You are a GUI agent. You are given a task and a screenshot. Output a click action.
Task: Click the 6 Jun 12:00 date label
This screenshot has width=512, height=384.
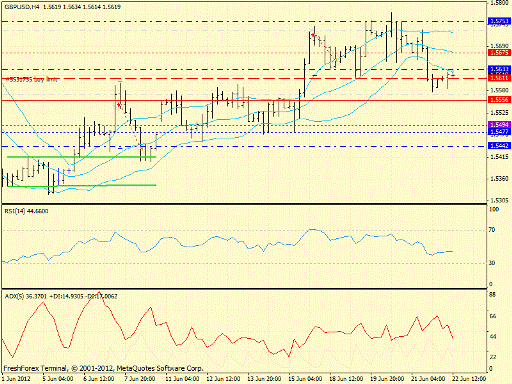(99, 379)
